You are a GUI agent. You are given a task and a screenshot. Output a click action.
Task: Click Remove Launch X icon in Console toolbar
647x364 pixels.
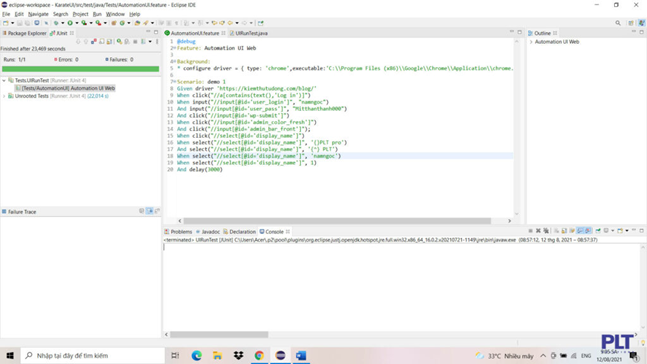(538, 230)
